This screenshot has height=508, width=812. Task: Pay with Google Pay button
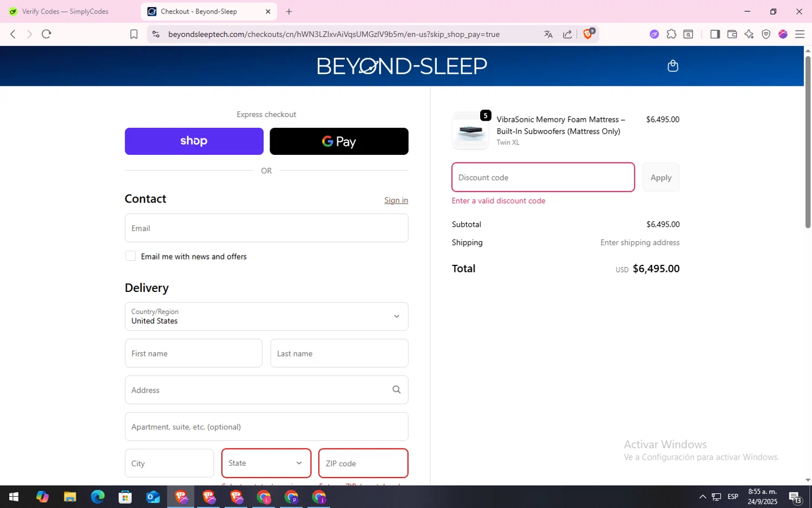pyautogui.click(x=339, y=141)
